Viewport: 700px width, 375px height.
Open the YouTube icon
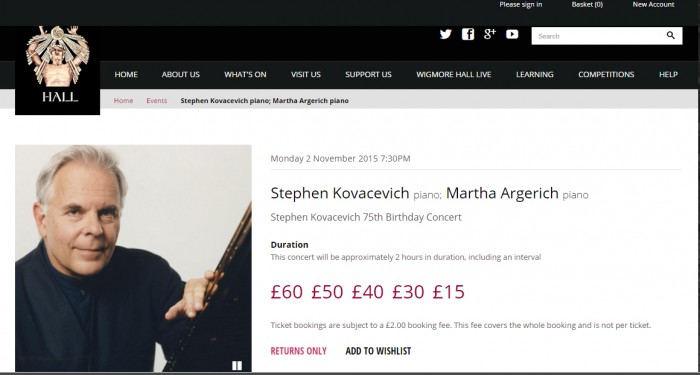[x=512, y=34]
